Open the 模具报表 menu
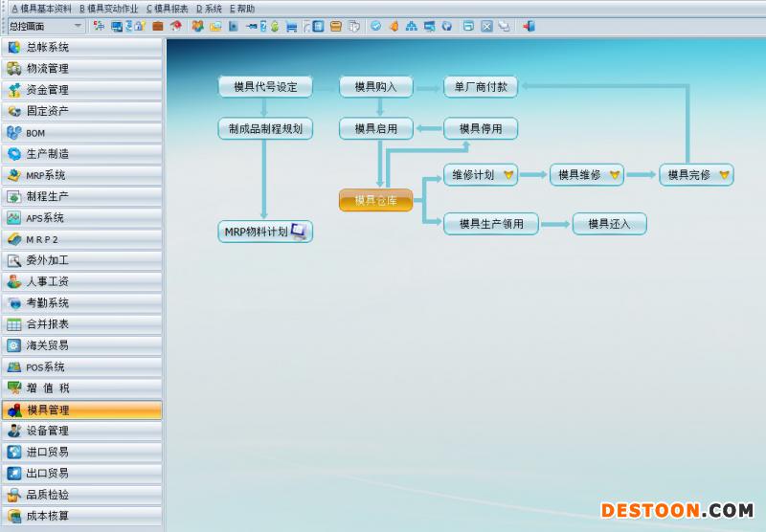The width and height of the screenshot is (766, 532). (167, 9)
